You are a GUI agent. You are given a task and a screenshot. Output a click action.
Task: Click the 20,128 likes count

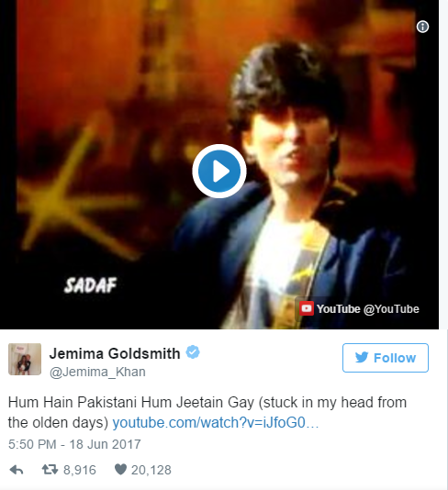pyautogui.click(x=151, y=470)
